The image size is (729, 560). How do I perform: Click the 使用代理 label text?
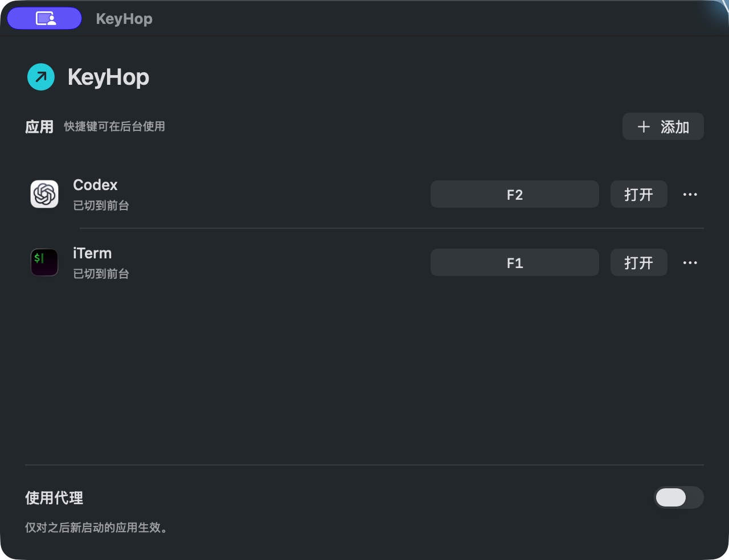pyautogui.click(x=54, y=498)
